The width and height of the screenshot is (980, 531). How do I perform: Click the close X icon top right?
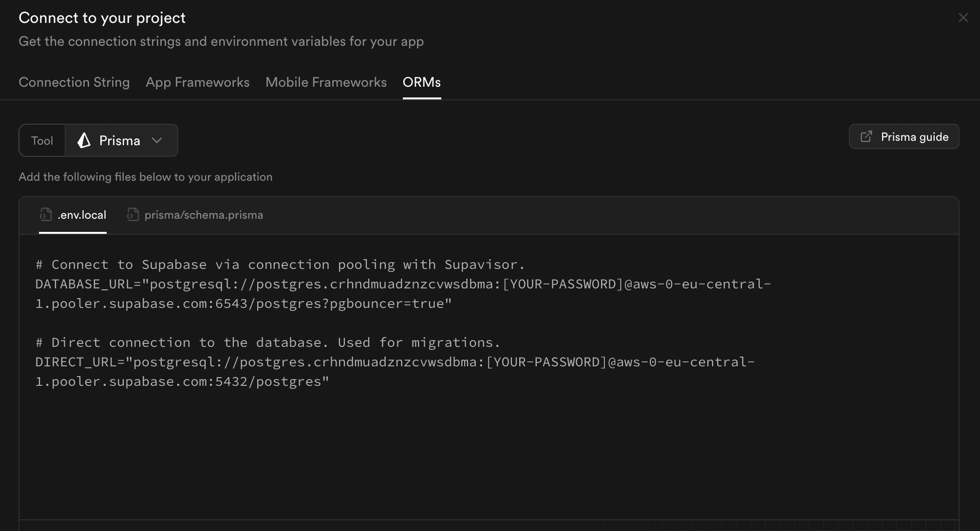coord(963,18)
